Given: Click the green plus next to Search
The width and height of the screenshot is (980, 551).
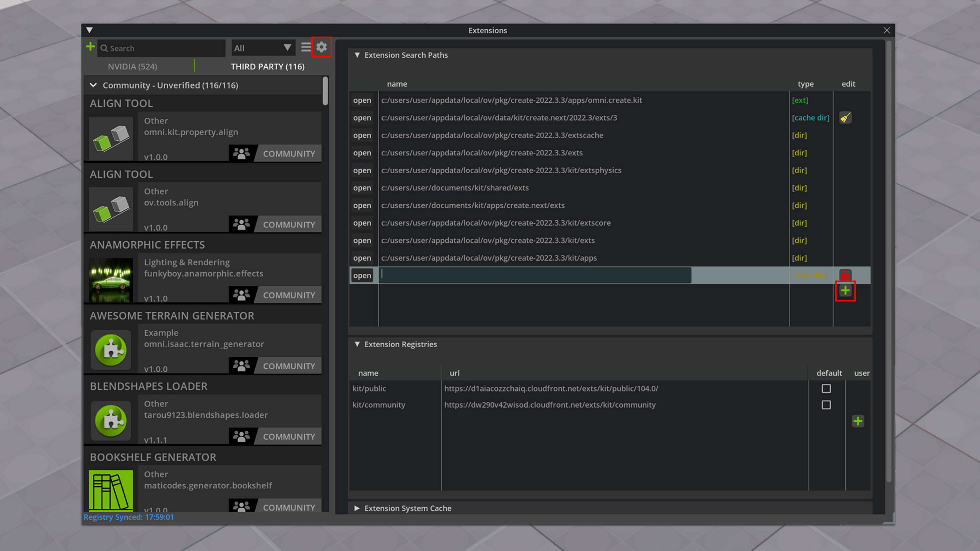Looking at the screenshot, I should click(x=90, y=47).
